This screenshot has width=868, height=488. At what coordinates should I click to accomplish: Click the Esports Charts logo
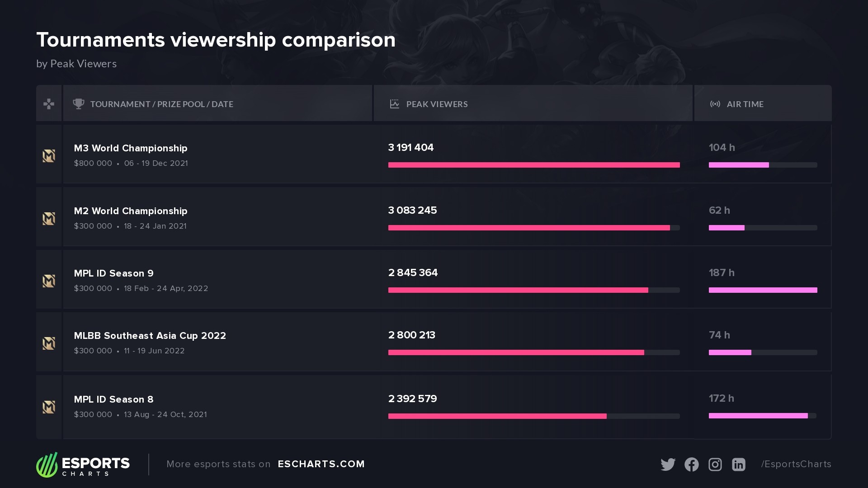[83, 465]
